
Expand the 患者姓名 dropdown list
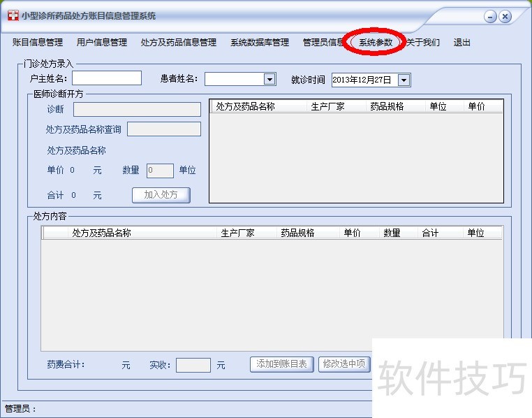269,79
